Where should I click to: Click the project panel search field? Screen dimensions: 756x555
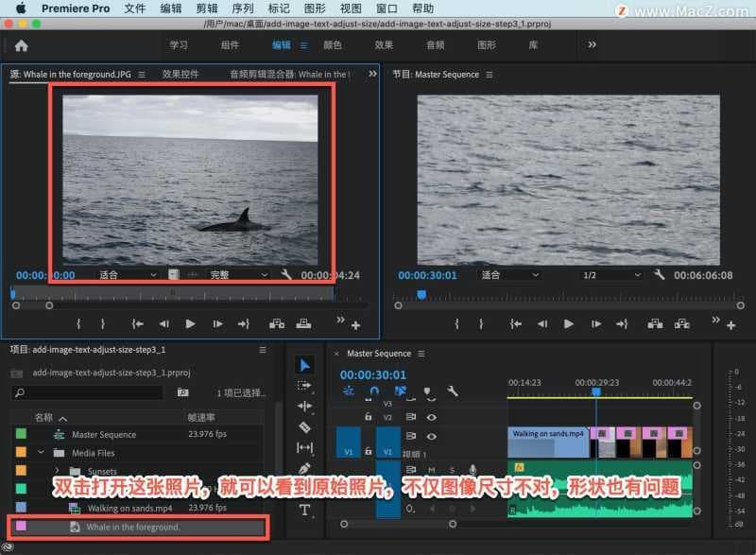click(94, 392)
